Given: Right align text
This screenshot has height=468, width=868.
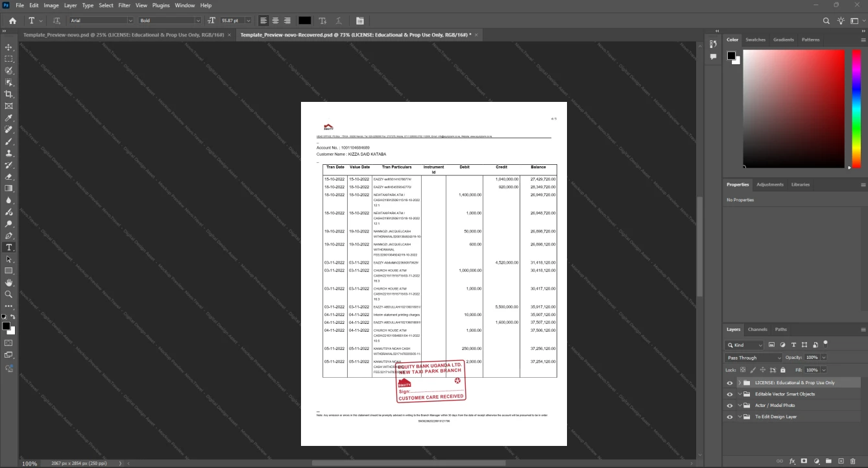Looking at the screenshot, I should click(287, 21).
